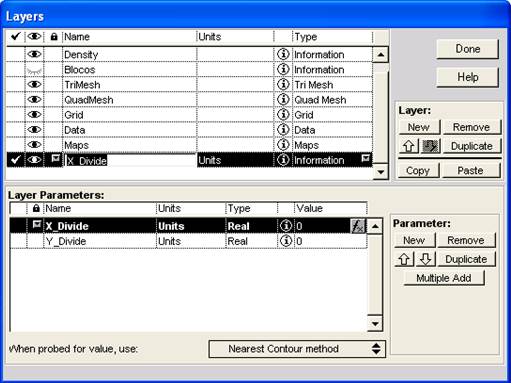Click info icon of QuadMesh layer
This screenshot has width=511, height=383.
283,99
